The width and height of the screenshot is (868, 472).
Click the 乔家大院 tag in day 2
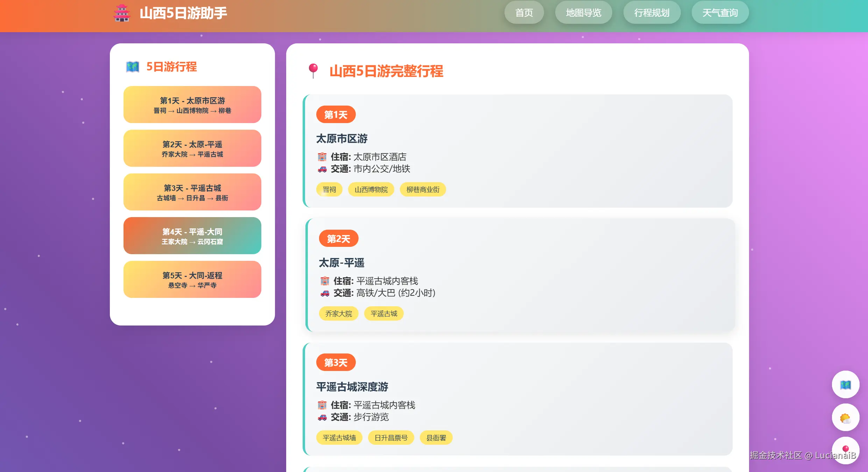pos(338,314)
